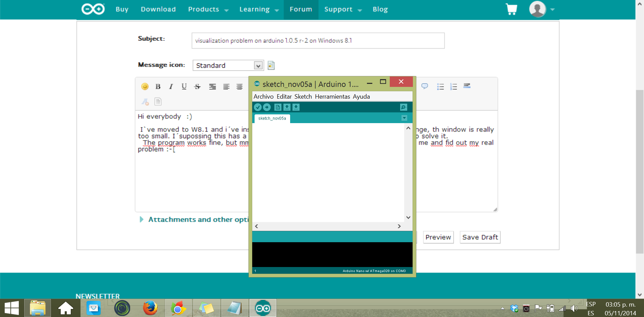Select the last alignment icon before the Arduino window
Image resolution: width=644 pixels, height=317 pixels.
239,87
